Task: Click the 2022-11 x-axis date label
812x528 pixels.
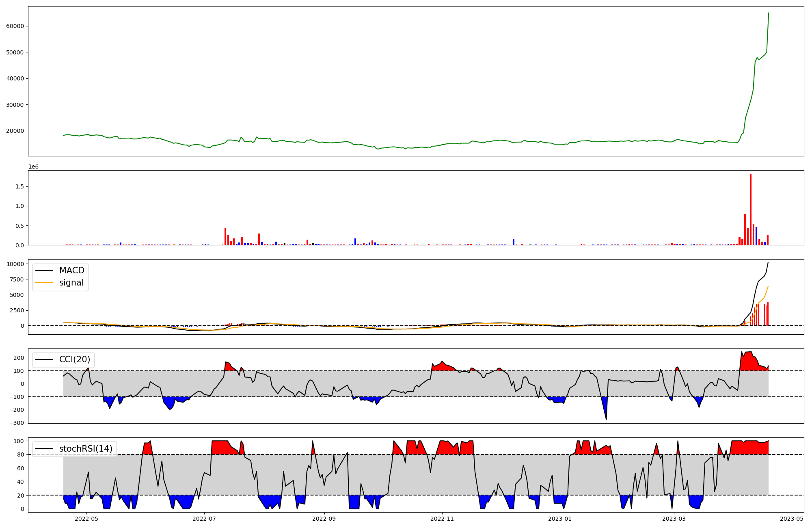Action: 442,519
